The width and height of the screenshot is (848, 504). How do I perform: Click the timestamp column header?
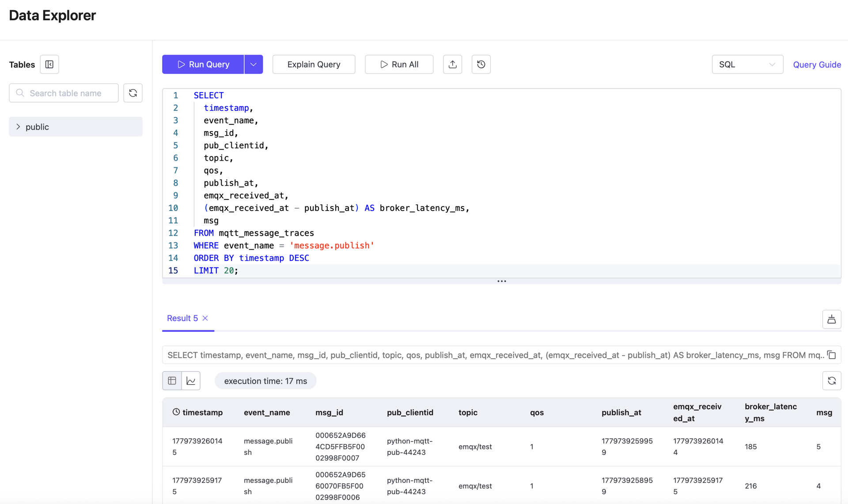click(197, 412)
